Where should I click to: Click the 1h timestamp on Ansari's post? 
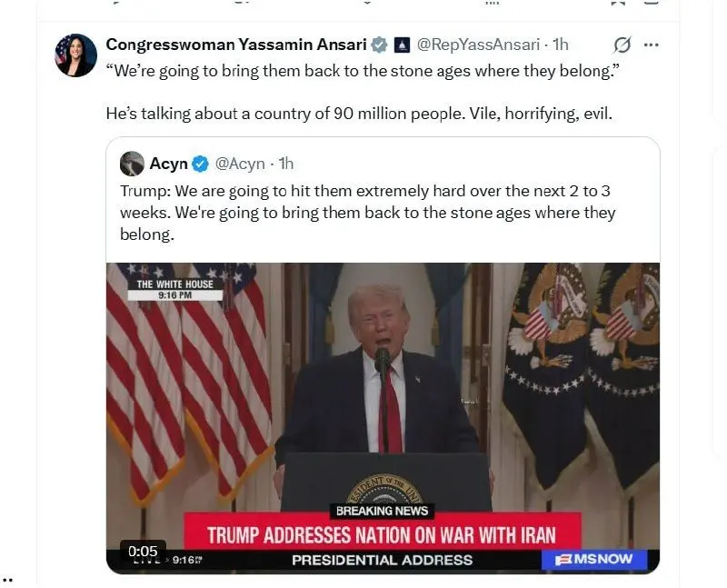pyautogui.click(x=560, y=45)
